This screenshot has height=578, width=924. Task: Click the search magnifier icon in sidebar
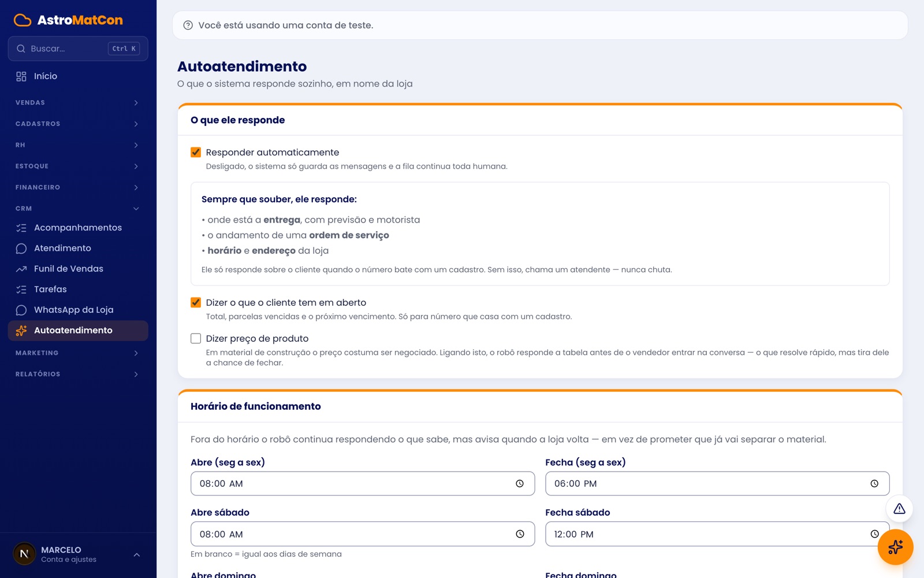point(21,49)
